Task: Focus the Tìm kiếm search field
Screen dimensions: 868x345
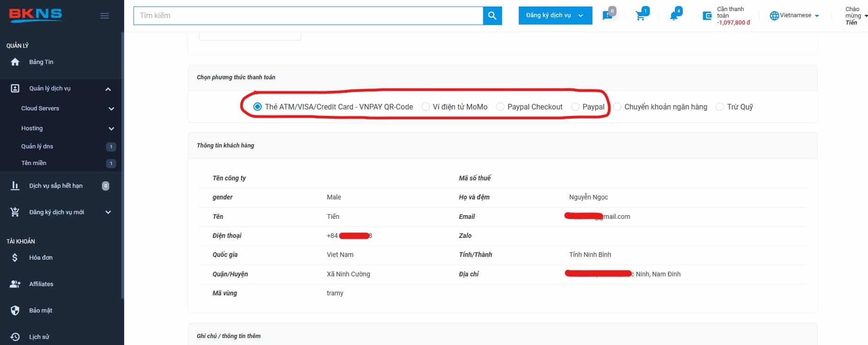Action: 308,16
